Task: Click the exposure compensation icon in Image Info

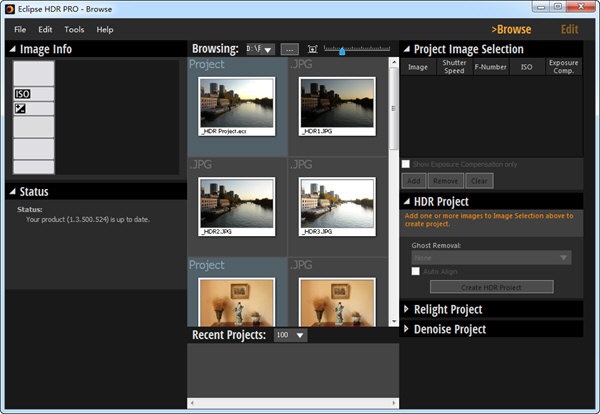Action: click(20, 108)
